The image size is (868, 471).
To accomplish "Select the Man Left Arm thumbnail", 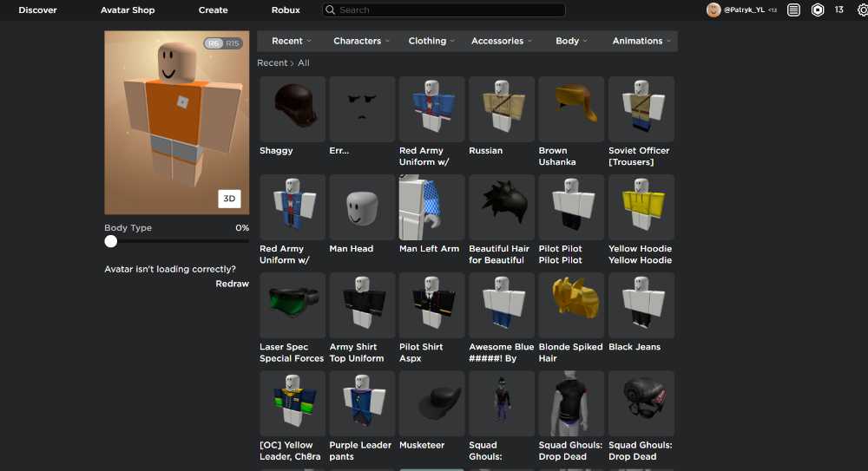I will pyautogui.click(x=431, y=207).
